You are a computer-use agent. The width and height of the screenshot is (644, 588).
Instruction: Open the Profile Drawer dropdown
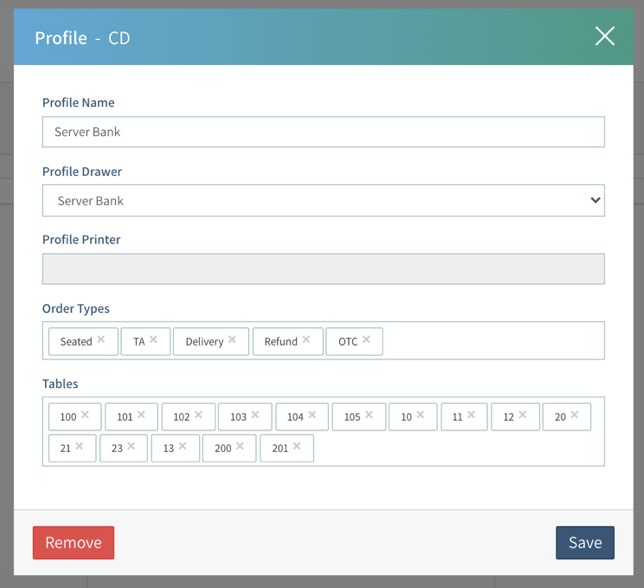(x=323, y=200)
